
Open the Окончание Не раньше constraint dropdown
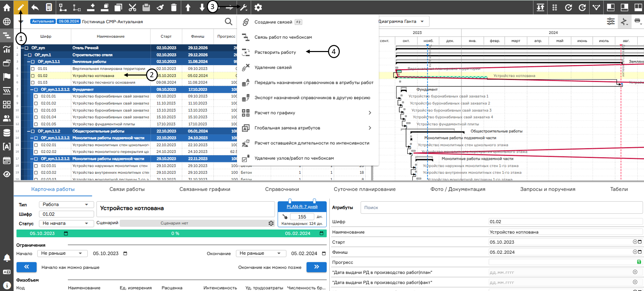click(261, 253)
